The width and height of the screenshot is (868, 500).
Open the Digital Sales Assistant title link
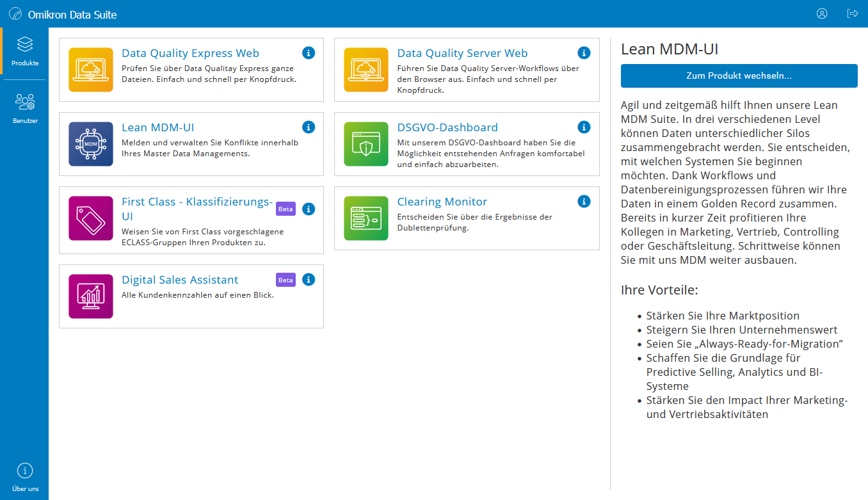coord(180,280)
